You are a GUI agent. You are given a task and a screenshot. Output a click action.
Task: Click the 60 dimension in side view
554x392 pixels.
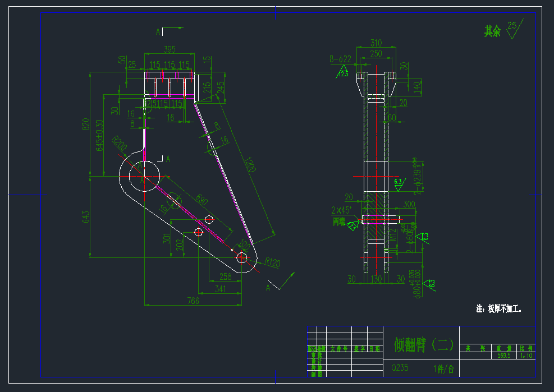[x=391, y=118]
